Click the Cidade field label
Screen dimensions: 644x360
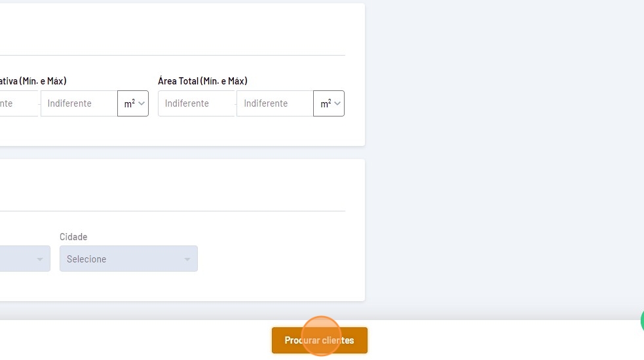pyautogui.click(x=73, y=236)
